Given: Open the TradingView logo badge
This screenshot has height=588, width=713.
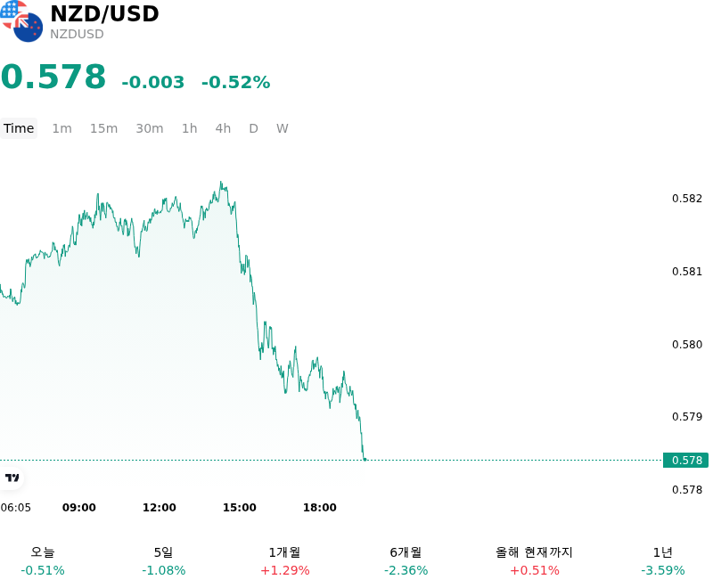Looking at the screenshot, I should pyautogui.click(x=12, y=478).
